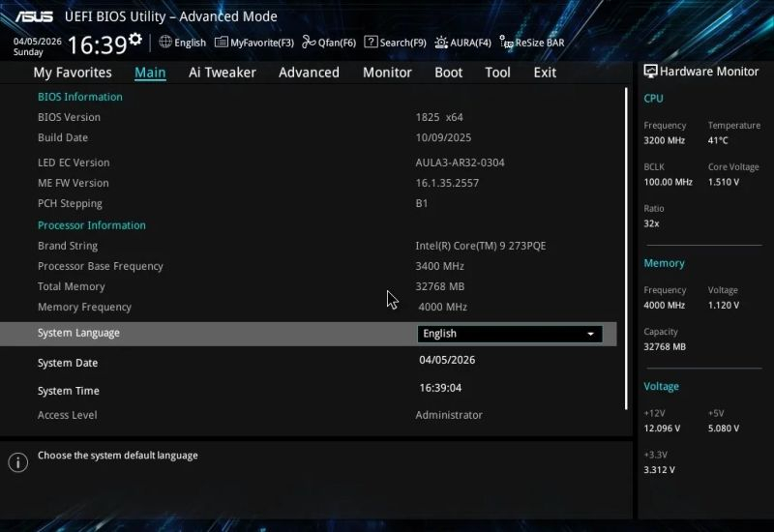Click the Hardware Monitor icon
Image resolution: width=774 pixels, height=532 pixels.
651,72
